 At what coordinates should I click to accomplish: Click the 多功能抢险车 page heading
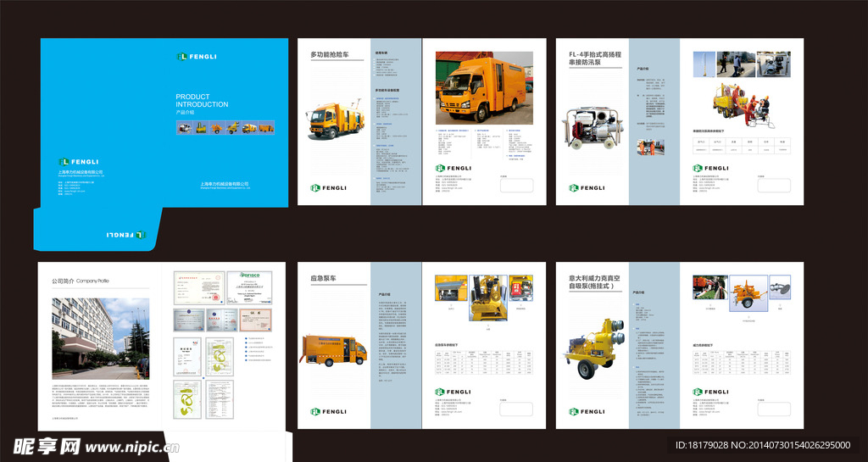tap(331, 55)
